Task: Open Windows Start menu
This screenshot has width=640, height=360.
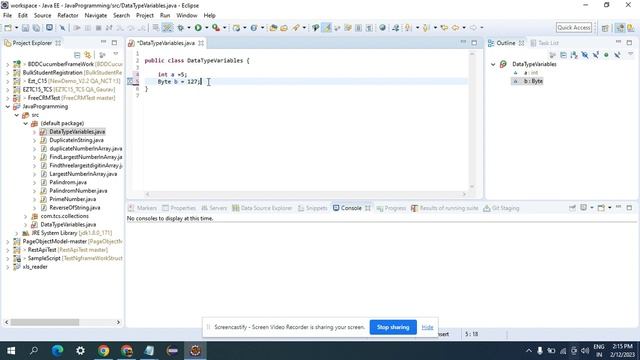Action: coord(11,351)
